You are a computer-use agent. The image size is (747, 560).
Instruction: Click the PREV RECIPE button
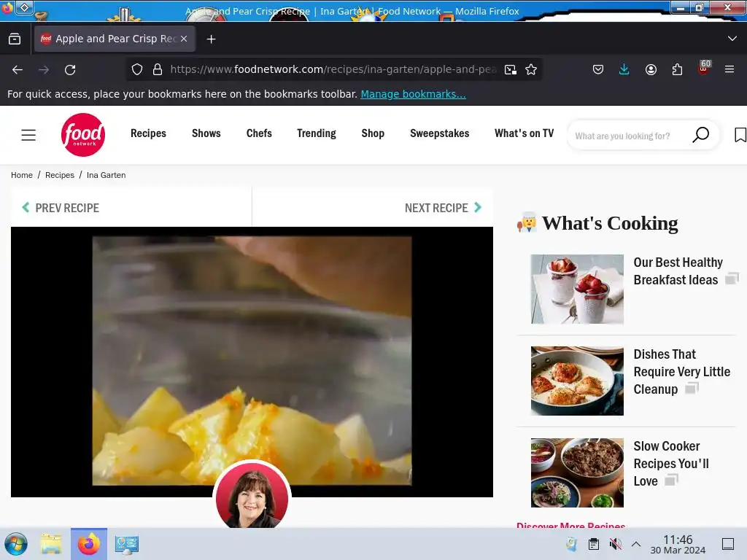pos(61,208)
